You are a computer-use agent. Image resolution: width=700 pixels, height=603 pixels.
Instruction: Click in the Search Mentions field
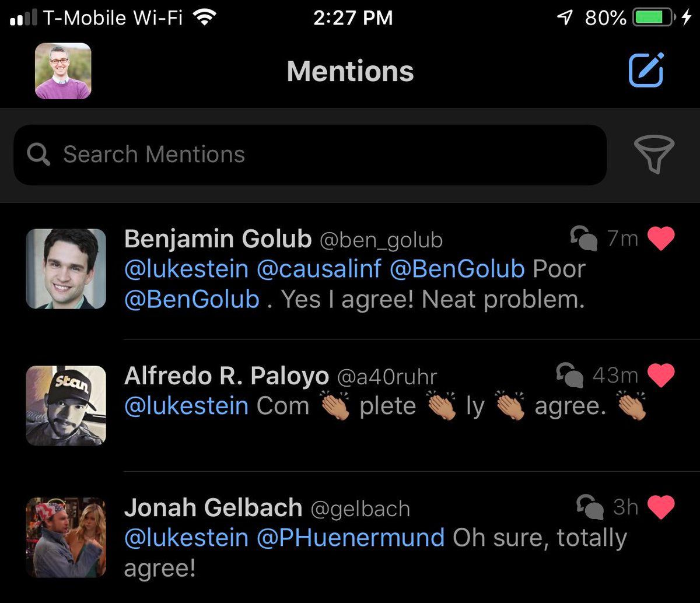pos(309,155)
